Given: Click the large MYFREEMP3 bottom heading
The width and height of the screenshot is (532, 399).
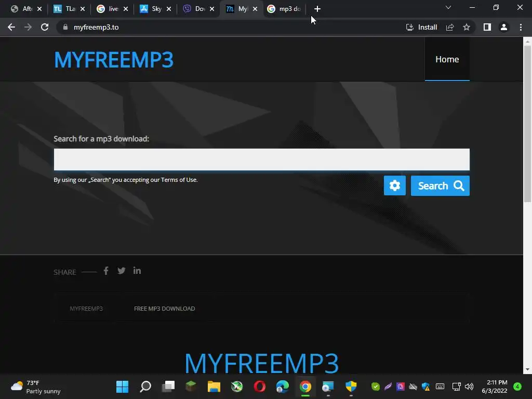Looking at the screenshot, I should pyautogui.click(x=262, y=363).
